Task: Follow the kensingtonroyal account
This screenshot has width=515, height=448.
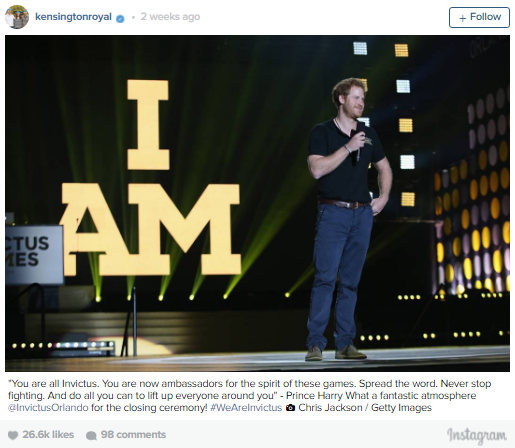Action: pos(479,17)
